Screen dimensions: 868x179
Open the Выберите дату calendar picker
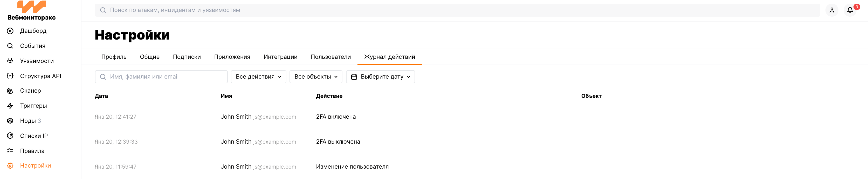(380, 77)
